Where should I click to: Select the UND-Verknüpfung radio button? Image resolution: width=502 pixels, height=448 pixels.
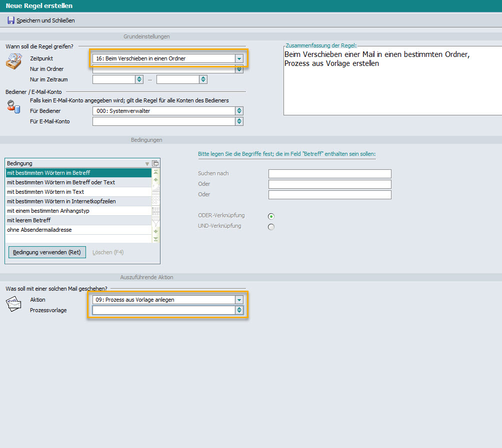click(x=271, y=227)
